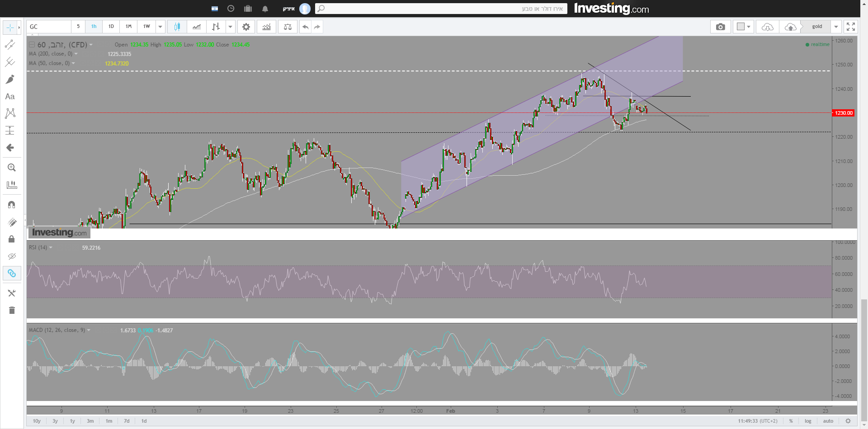
Task: Set chart range to 3m
Action: [x=90, y=421]
